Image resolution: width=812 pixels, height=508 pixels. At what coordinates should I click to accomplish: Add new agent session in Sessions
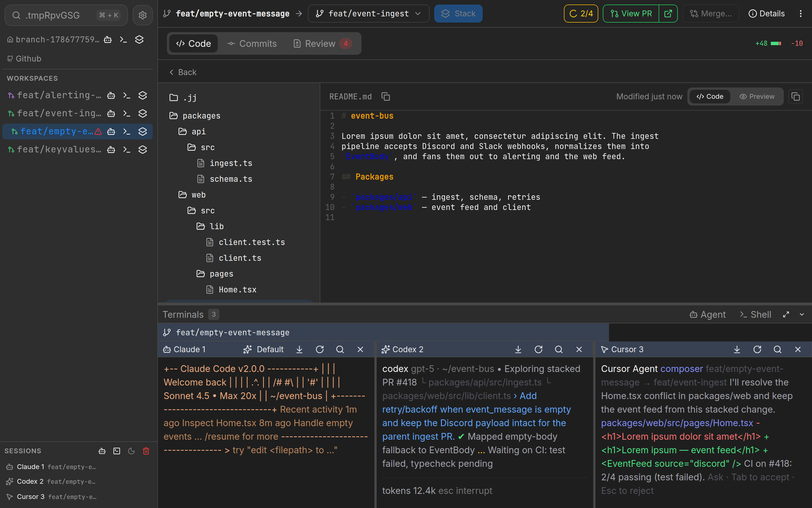[102, 451]
